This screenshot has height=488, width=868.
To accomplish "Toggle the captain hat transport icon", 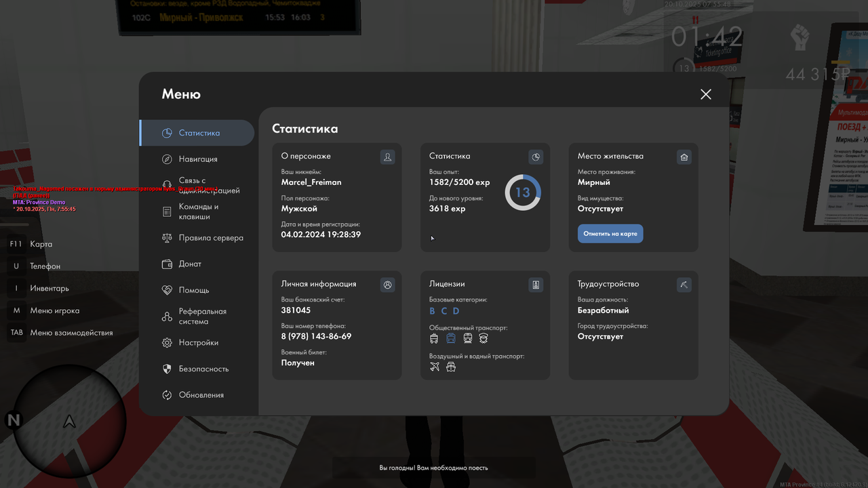I will 484,338.
